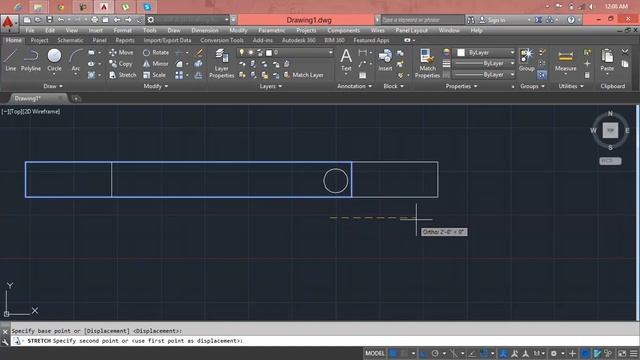Click the Group tool

click(527, 60)
